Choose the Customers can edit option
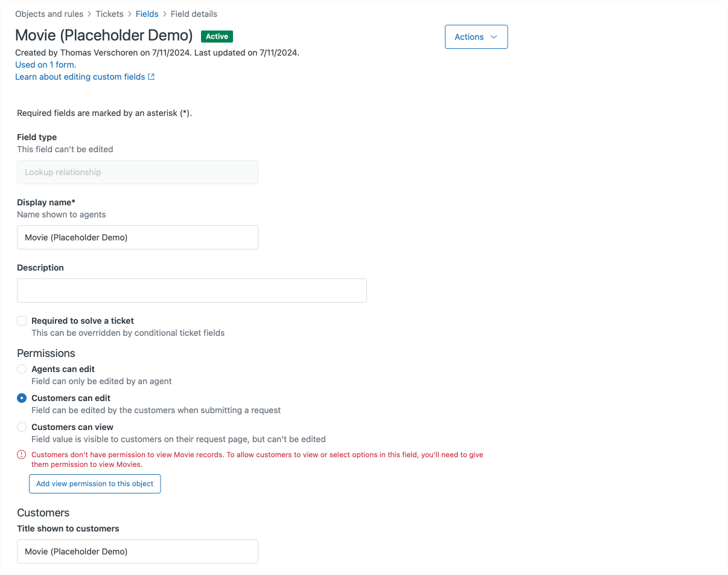728x575 pixels. pos(22,398)
